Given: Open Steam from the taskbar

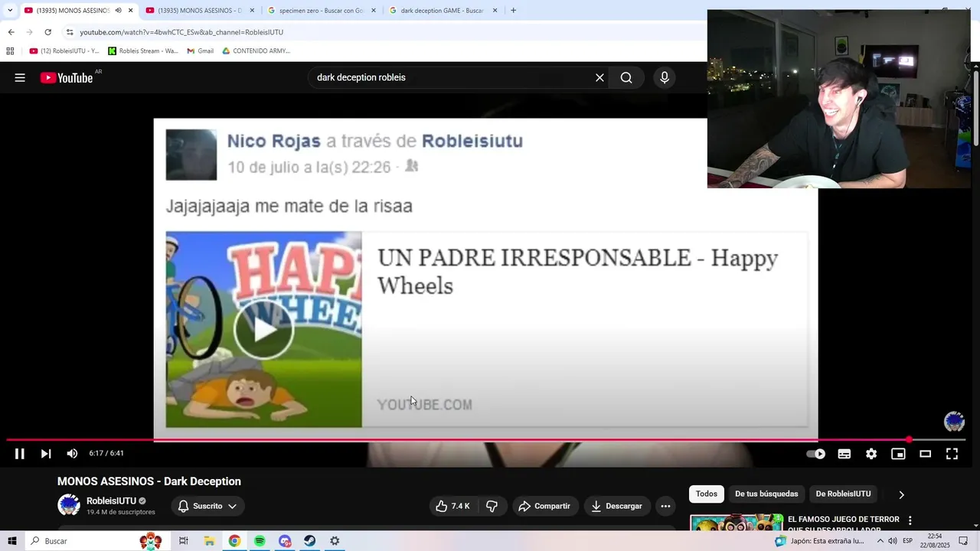Looking at the screenshot, I should coord(309,541).
